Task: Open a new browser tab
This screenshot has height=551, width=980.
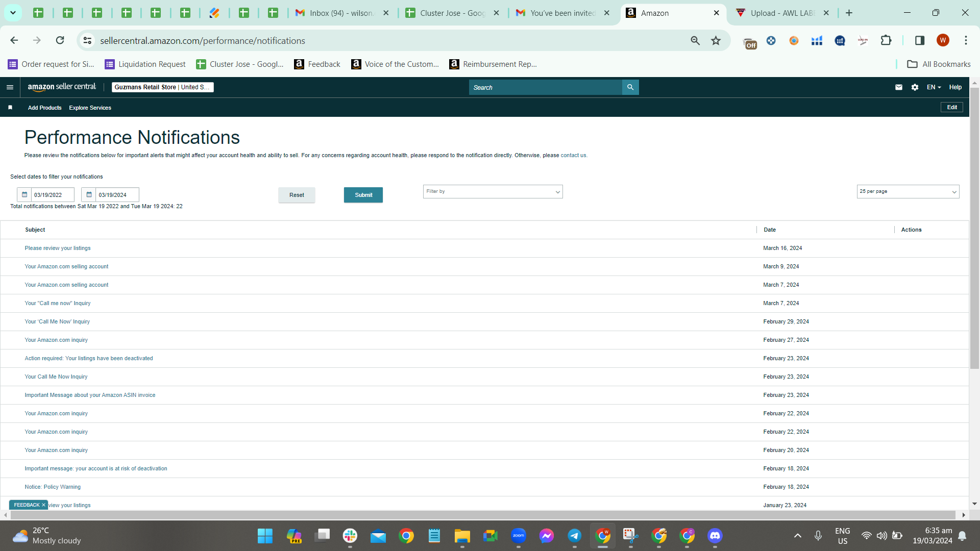Action: tap(849, 13)
